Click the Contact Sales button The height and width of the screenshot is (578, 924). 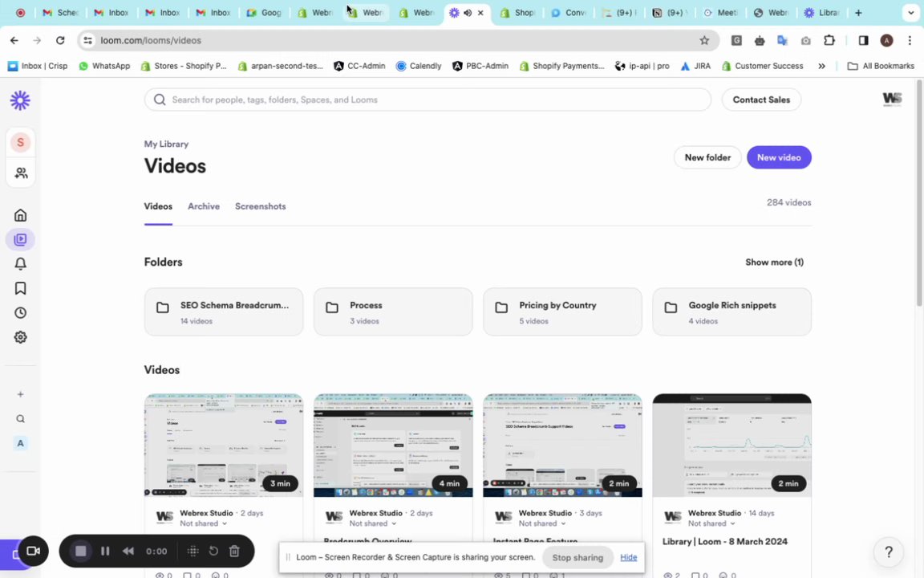pos(760,100)
